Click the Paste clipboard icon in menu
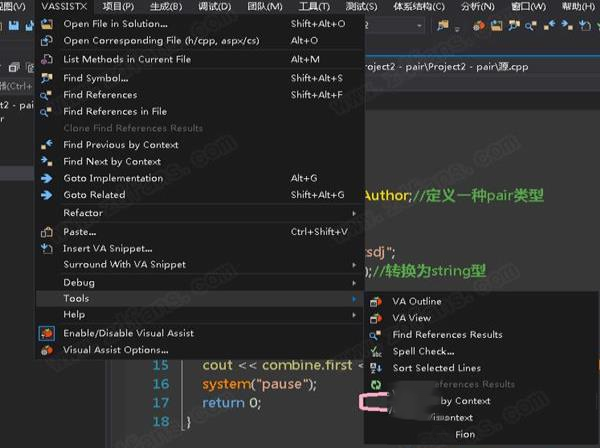 [x=46, y=232]
